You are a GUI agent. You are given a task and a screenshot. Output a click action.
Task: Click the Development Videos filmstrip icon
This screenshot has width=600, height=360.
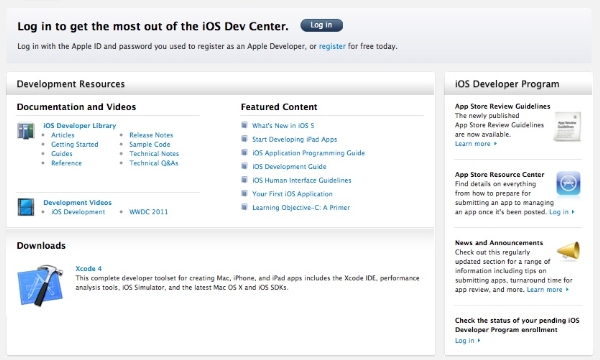(26, 207)
